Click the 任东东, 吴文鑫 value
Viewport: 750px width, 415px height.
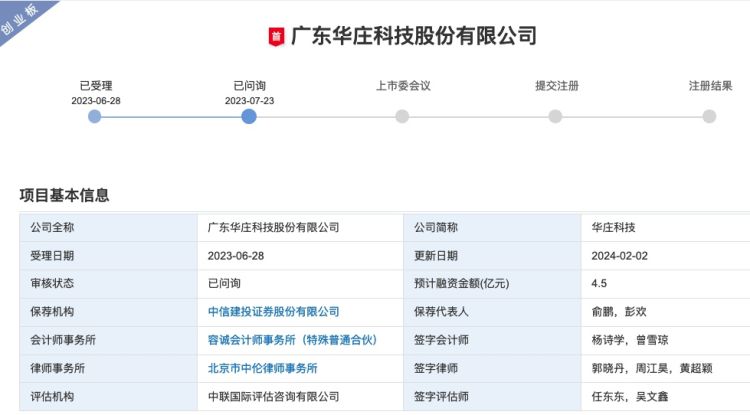(630, 396)
